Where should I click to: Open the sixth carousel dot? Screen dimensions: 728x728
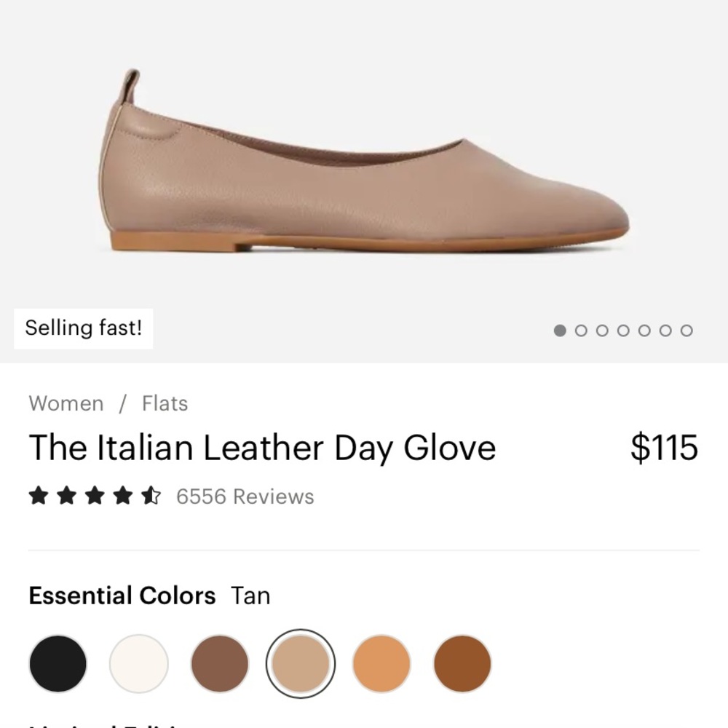point(665,331)
